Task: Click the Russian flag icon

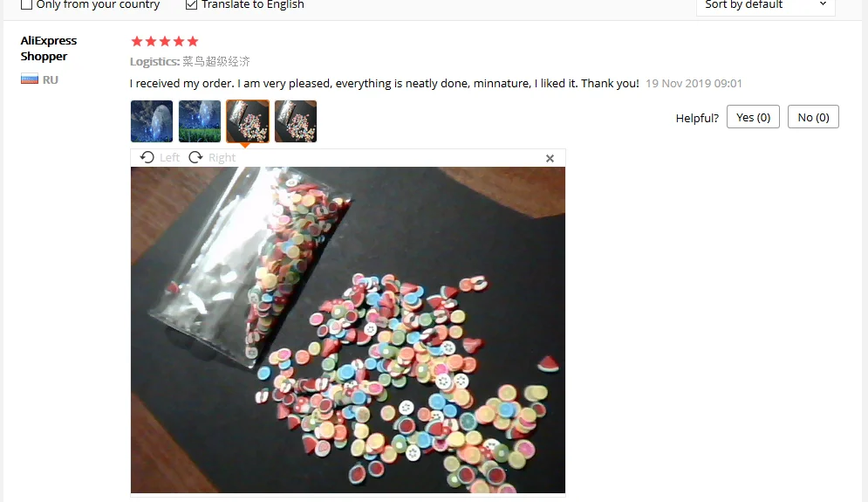Action: coord(30,79)
